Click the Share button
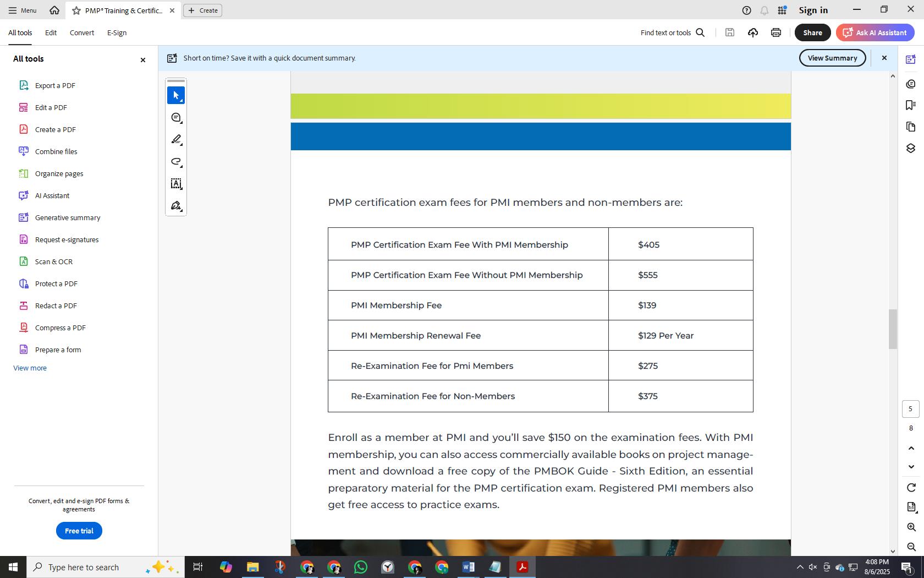Screen dimensions: 924x578 (x=812, y=32)
